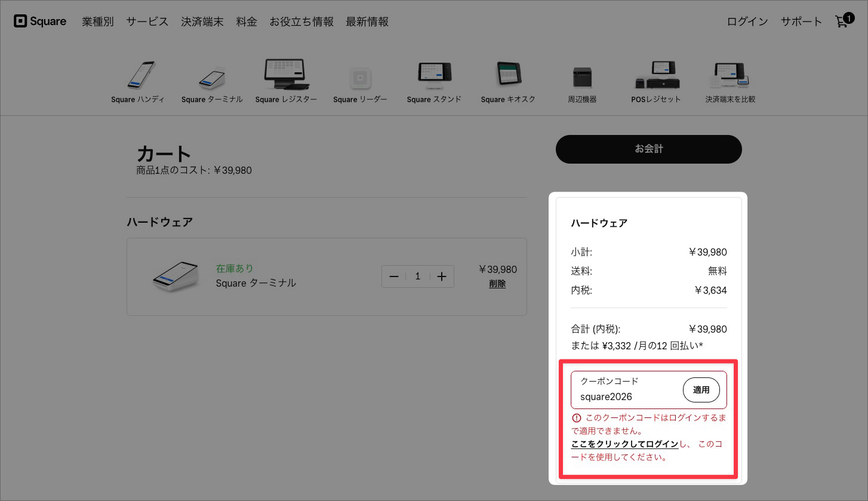The height and width of the screenshot is (501, 868).
Task: Click the Square logo icon
Action: tap(21, 21)
